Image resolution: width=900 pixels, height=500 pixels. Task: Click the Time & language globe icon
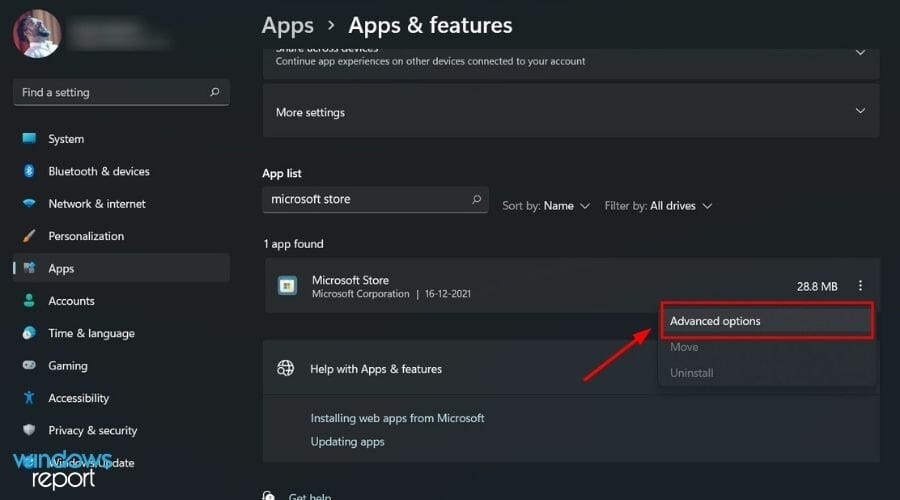pyautogui.click(x=29, y=333)
